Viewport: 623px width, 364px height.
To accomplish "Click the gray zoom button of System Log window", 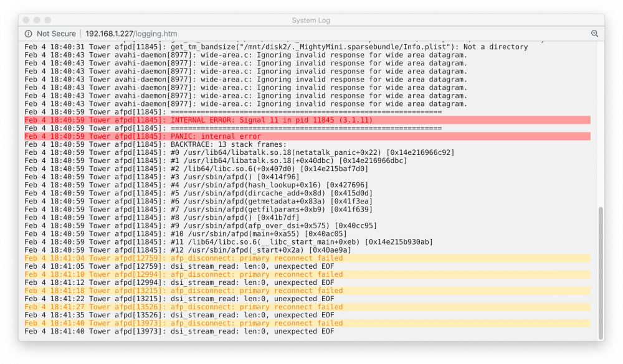I will coord(48,20).
